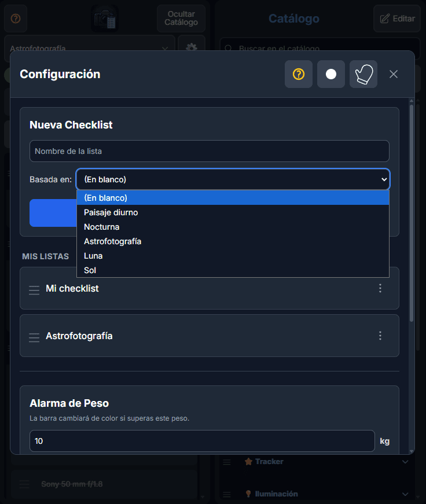
Task: Pick the Luna template option
Action: [93, 256]
